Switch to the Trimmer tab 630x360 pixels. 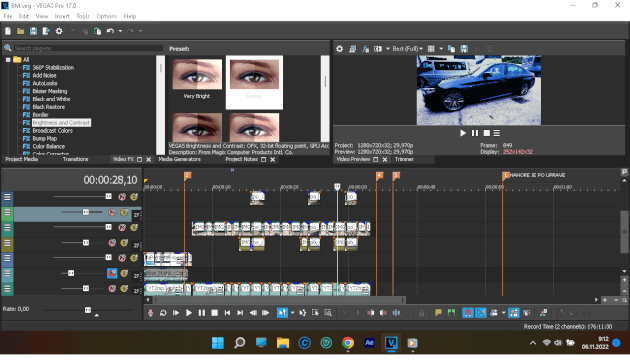tap(404, 159)
